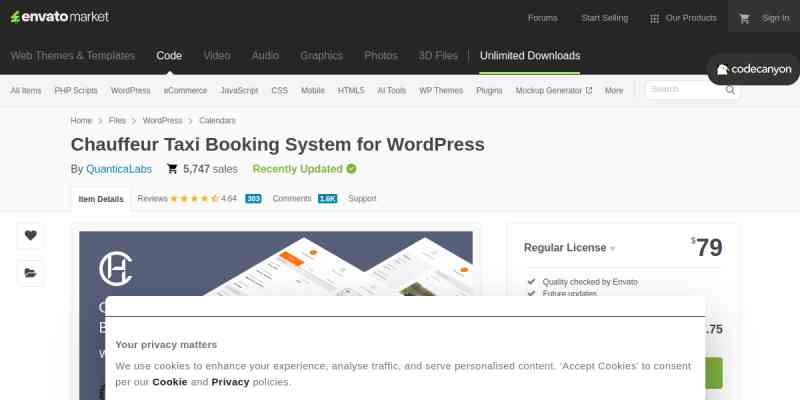Open Mockup Generator external link
The image size is (800, 400).
(x=554, y=90)
